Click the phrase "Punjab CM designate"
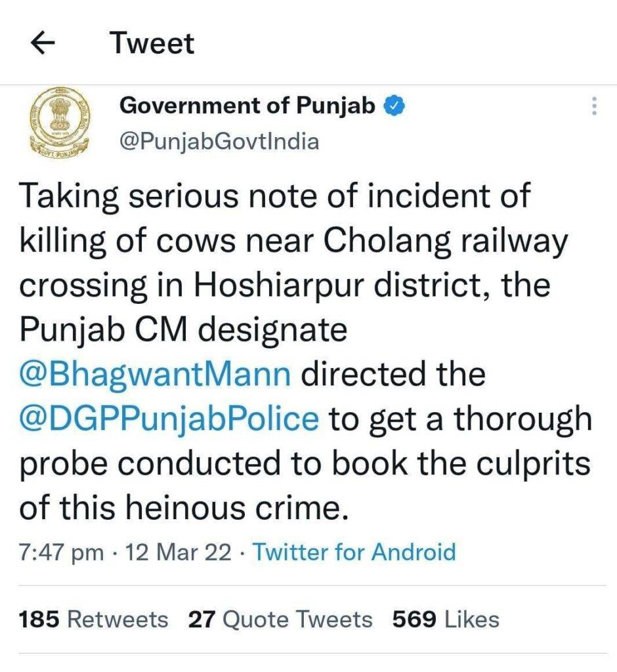This screenshot has height=672, width=617. [183, 330]
